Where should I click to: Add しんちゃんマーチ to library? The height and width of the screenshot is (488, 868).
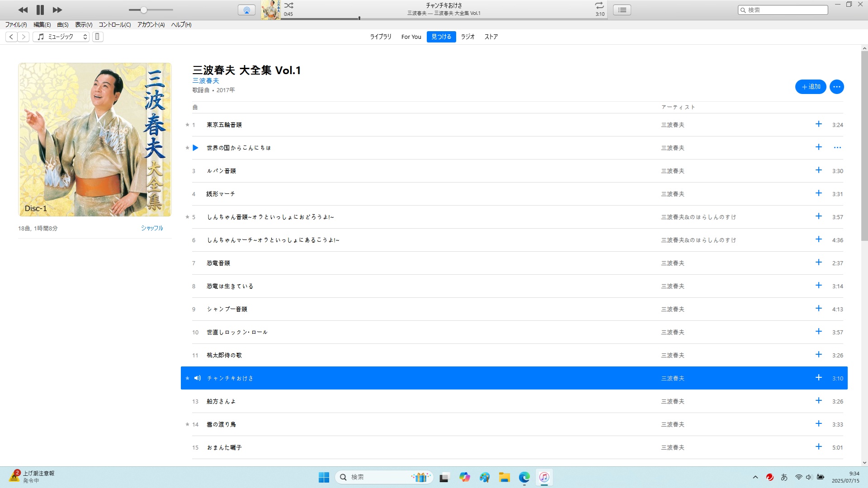click(819, 239)
